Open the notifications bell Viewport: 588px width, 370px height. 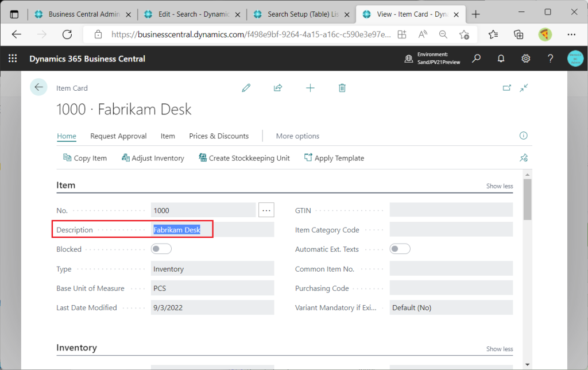point(501,59)
